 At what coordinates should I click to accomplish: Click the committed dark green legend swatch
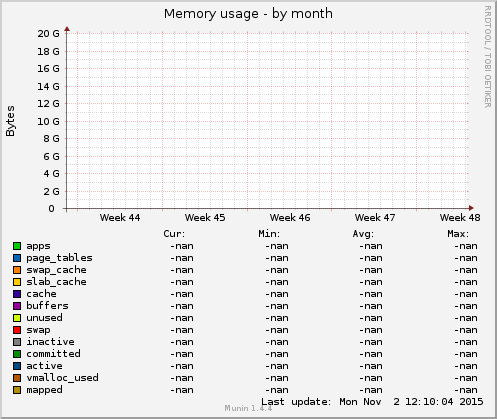coord(17,354)
